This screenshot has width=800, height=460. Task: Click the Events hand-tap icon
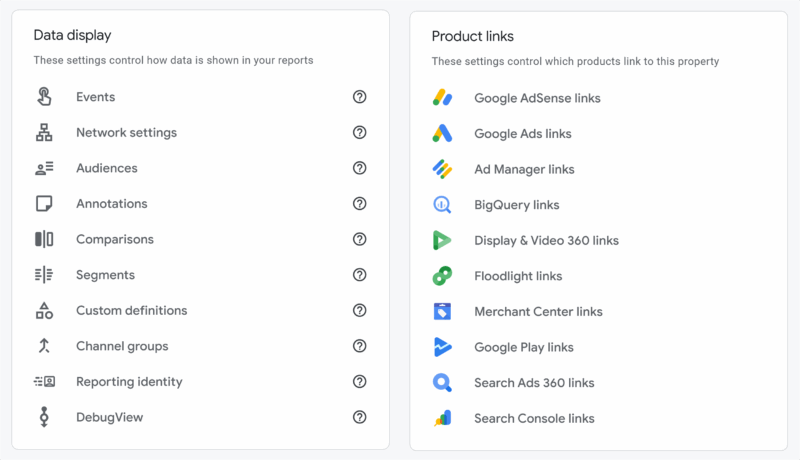(44, 97)
